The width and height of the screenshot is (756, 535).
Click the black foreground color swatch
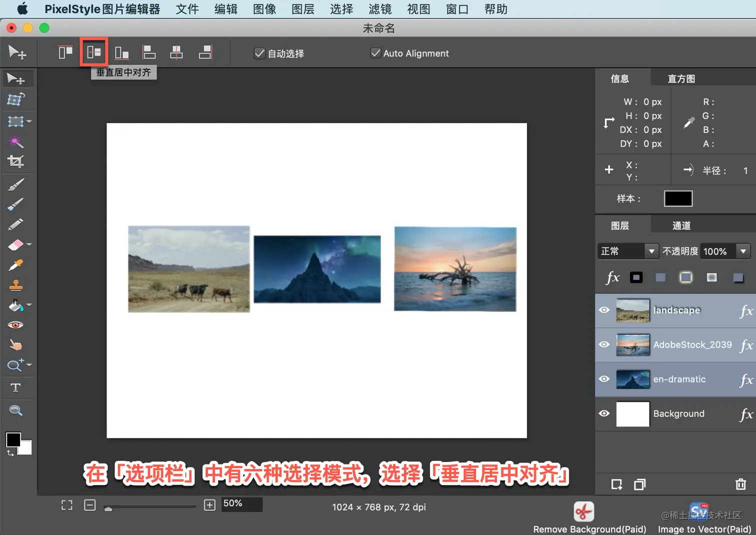pos(13,439)
